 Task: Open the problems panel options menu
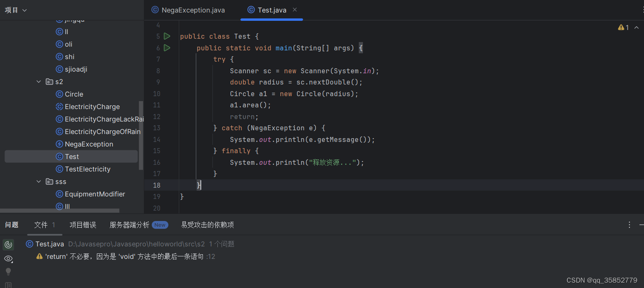pos(629,225)
